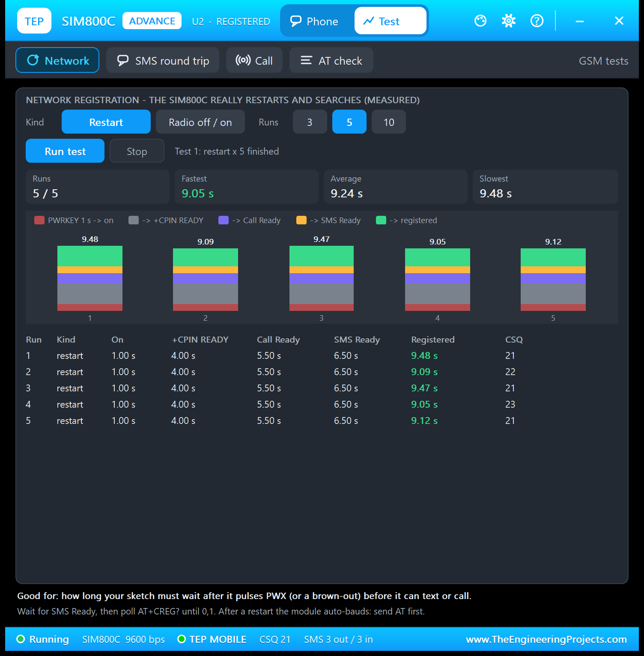644x656 pixels.
Task: Select the run 2 bar labeled 9.09
Action: point(206,280)
